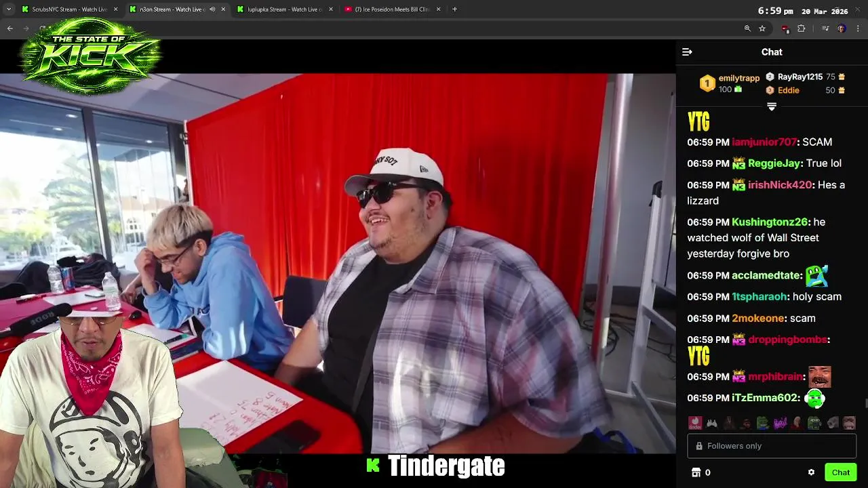This screenshot has height=488, width=868.
Task: Open emilytrapp's leaderboard profile
Action: [x=739, y=78]
